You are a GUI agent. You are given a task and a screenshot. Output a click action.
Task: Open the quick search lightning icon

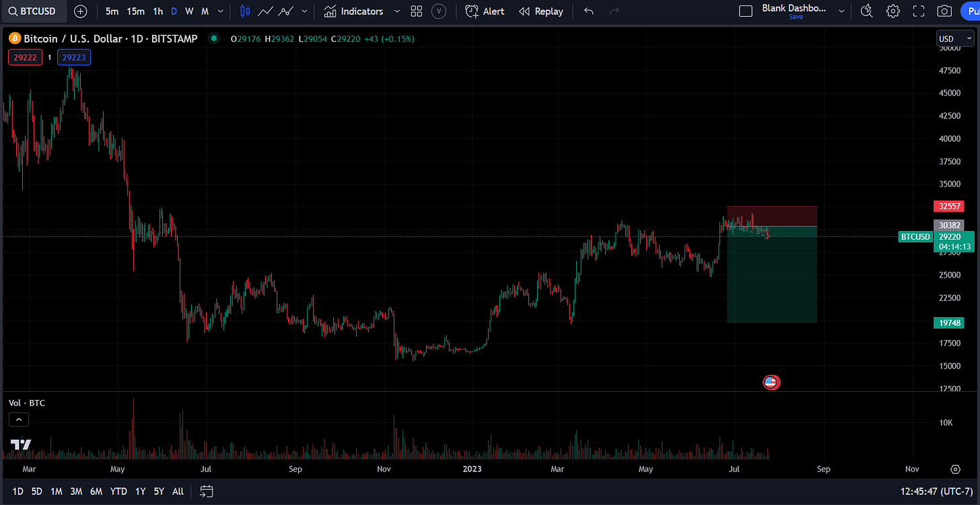[x=867, y=11]
